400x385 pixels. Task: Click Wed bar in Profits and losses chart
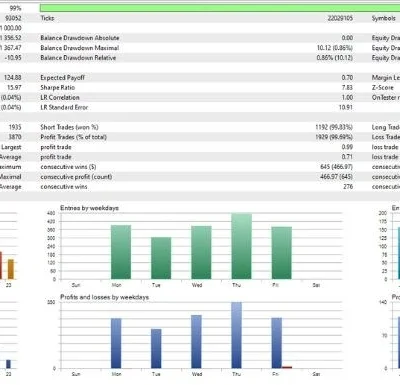[x=196, y=342]
